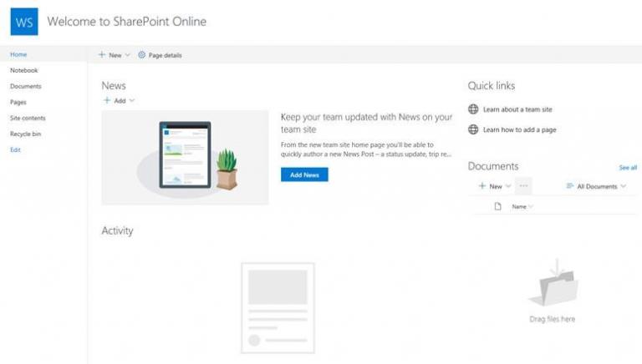Image resolution: width=642 pixels, height=364 pixels.
Task: Click the WS site logo tile
Action: (24, 22)
